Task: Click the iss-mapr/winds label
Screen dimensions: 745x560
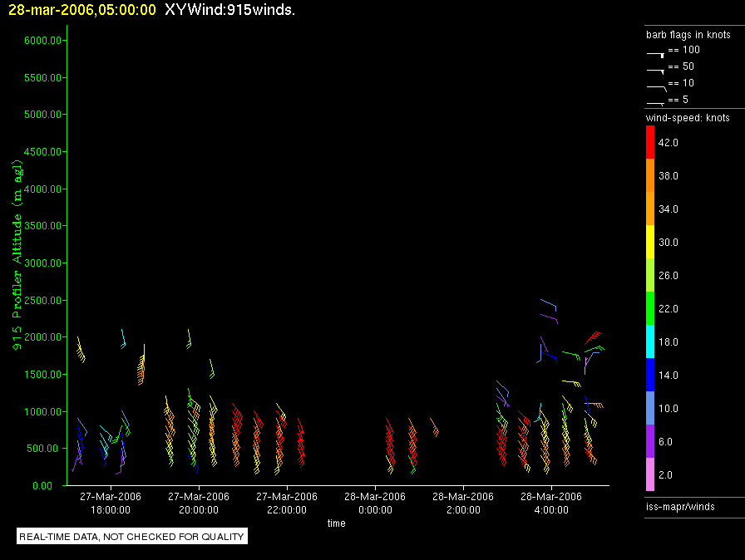Action: [x=680, y=506]
